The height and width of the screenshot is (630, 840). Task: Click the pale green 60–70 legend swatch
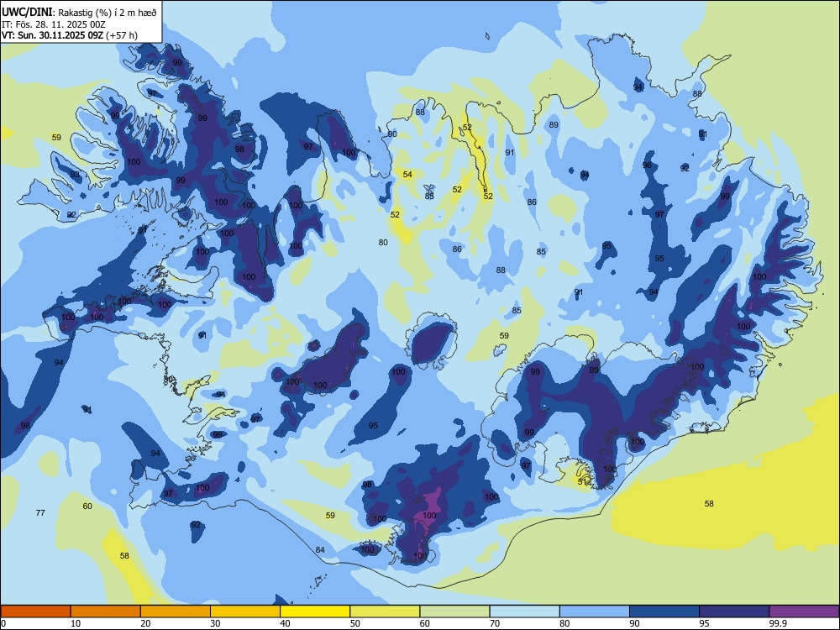coord(454,612)
